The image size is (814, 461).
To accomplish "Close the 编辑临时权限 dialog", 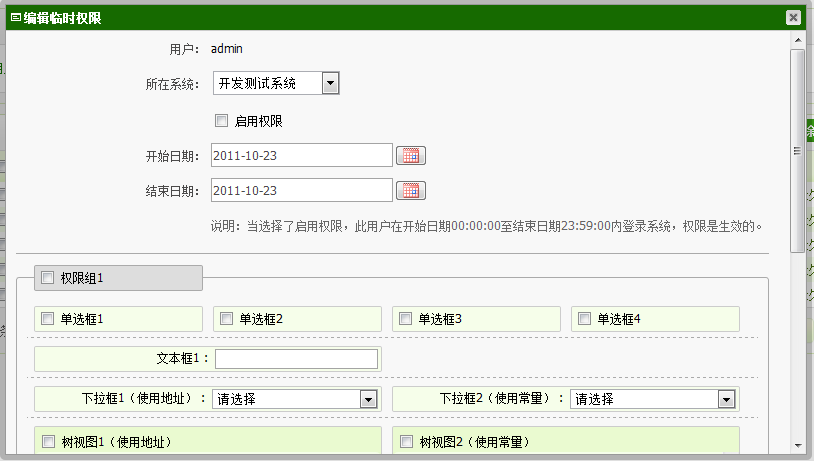I will pyautogui.click(x=793, y=18).
